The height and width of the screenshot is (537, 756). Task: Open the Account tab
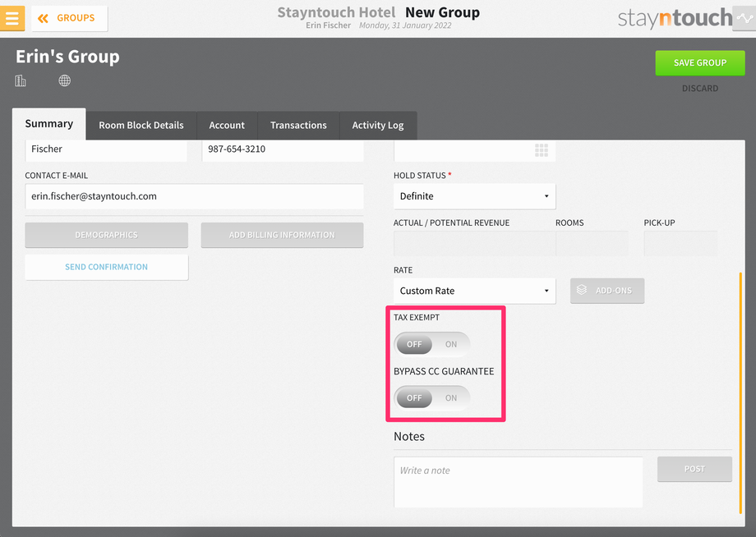[x=227, y=126]
